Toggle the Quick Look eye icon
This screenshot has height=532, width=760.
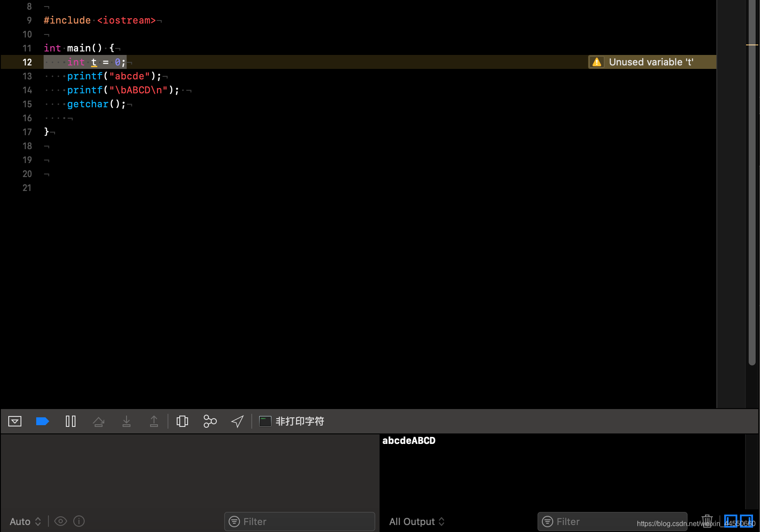coord(61,521)
